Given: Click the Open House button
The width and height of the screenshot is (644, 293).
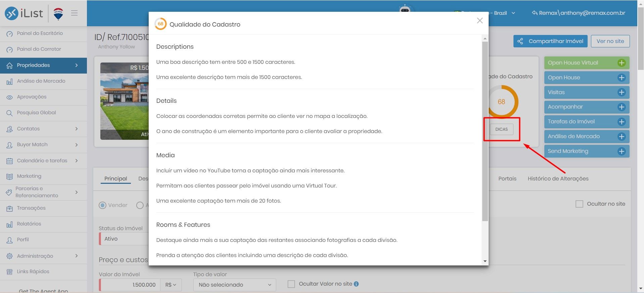Looking at the screenshot, I should pyautogui.click(x=587, y=78).
